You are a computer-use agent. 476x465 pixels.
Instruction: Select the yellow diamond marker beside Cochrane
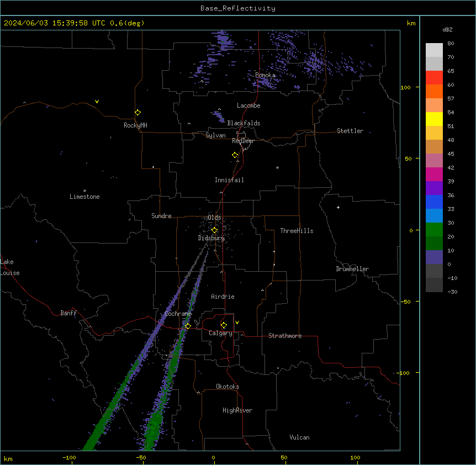pos(188,326)
